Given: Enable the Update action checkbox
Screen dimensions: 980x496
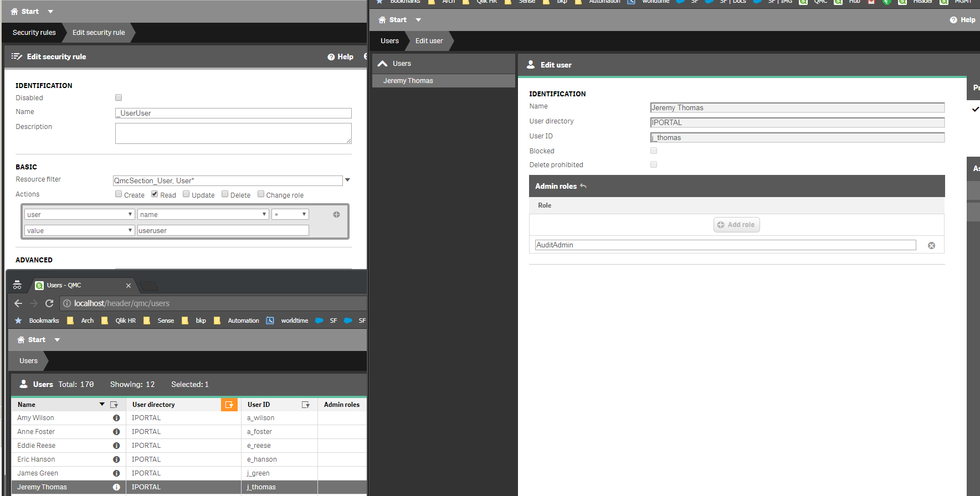Looking at the screenshot, I should coord(186,194).
